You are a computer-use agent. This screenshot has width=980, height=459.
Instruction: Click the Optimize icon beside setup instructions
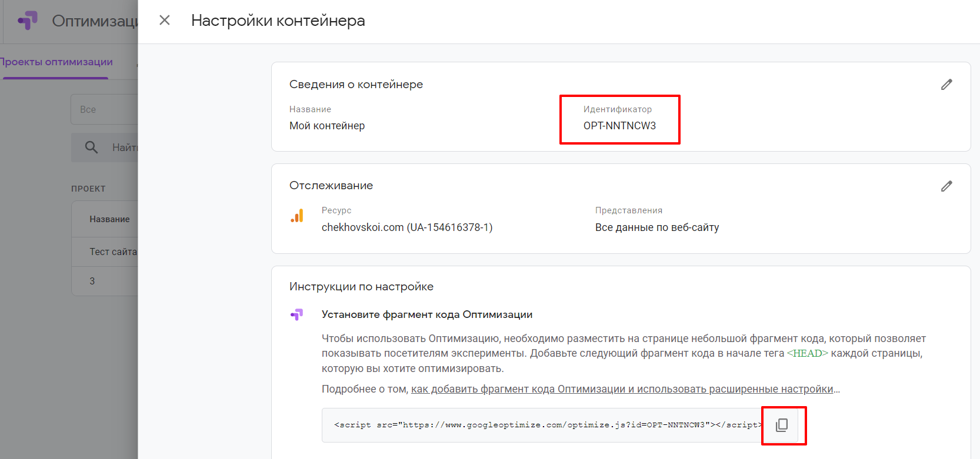pyautogui.click(x=297, y=314)
